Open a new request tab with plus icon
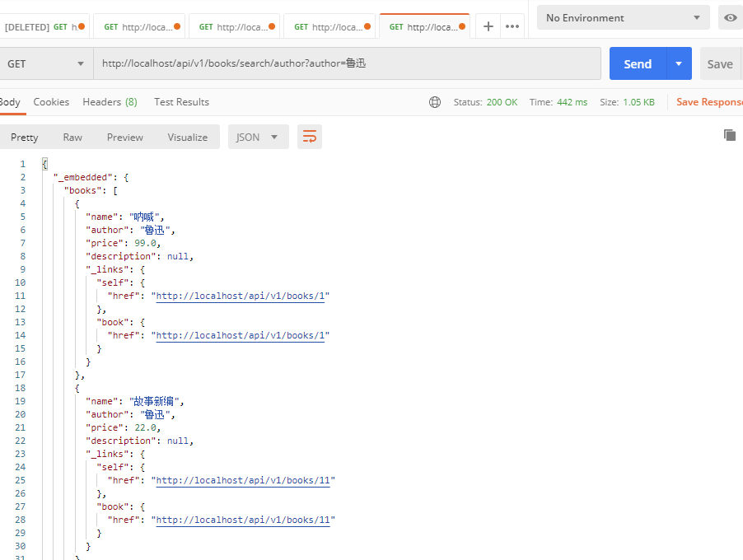The image size is (743, 560). click(x=488, y=26)
